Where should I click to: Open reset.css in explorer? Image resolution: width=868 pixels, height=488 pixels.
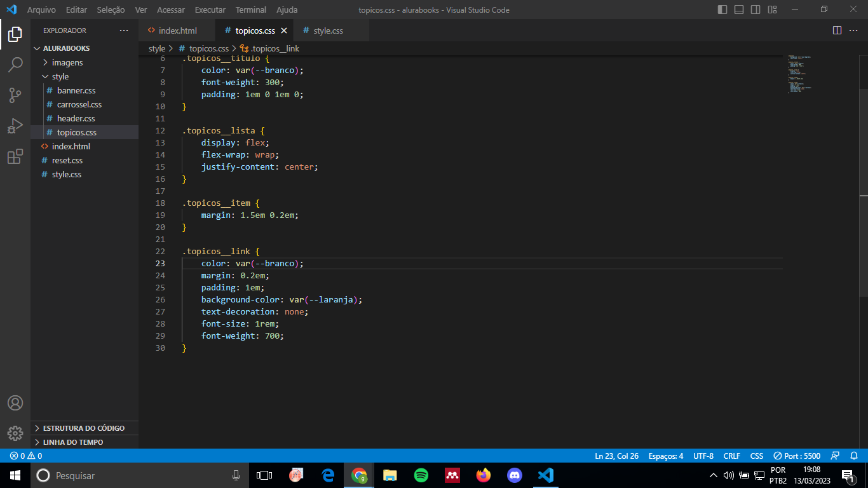pyautogui.click(x=85, y=160)
